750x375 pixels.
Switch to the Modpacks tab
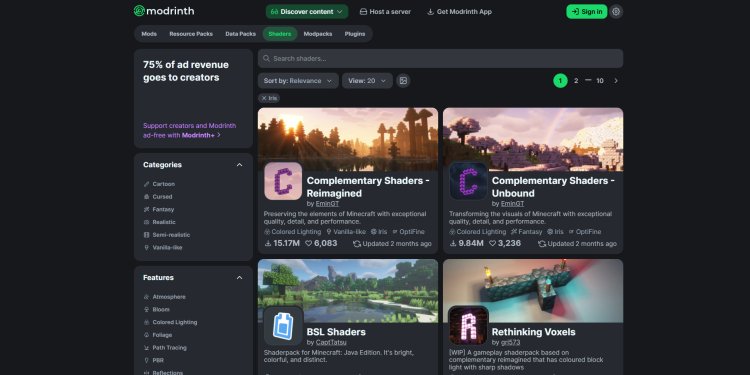[318, 34]
